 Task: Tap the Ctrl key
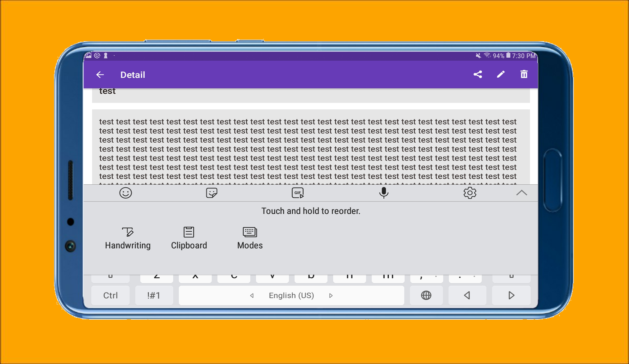(111, 296)
